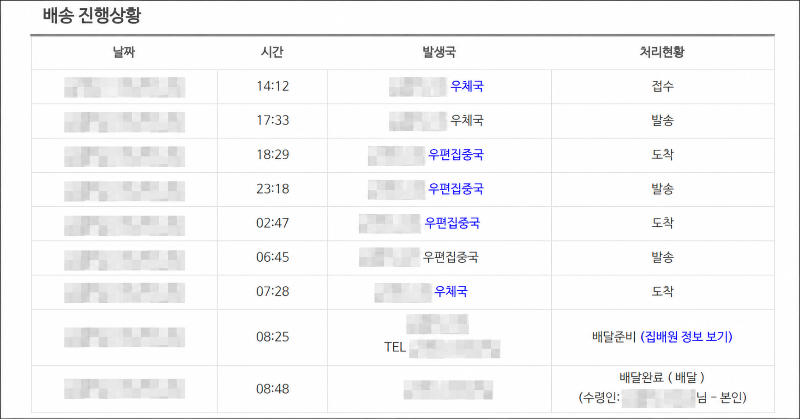
Task: Click the 날짜 column header
Action: coord(124,52)
